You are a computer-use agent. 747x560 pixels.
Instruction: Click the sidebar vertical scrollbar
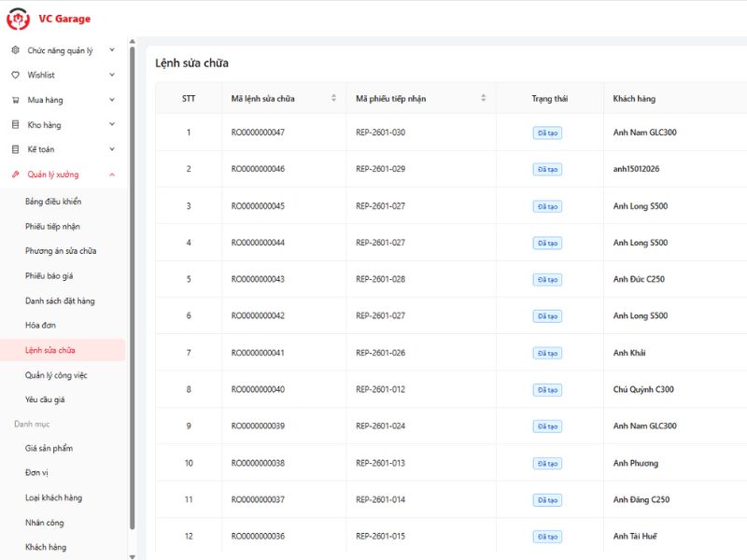[133, 280]
